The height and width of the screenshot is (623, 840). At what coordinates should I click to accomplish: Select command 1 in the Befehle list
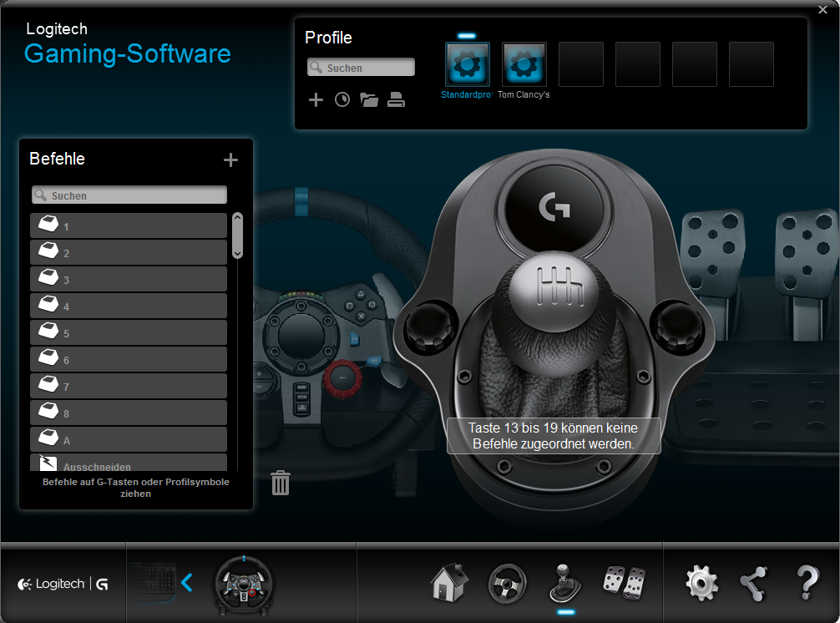click(129, 225)
